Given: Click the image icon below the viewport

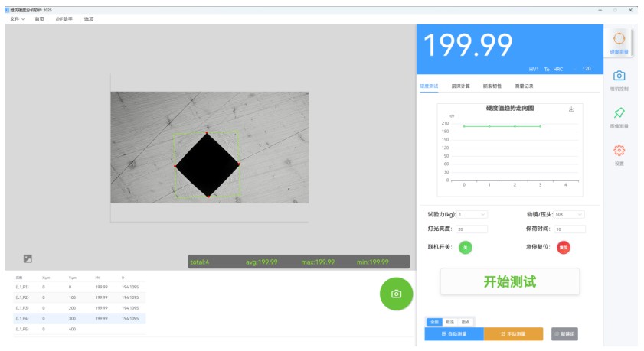Looking at the screenshot, I should (28, 258).
